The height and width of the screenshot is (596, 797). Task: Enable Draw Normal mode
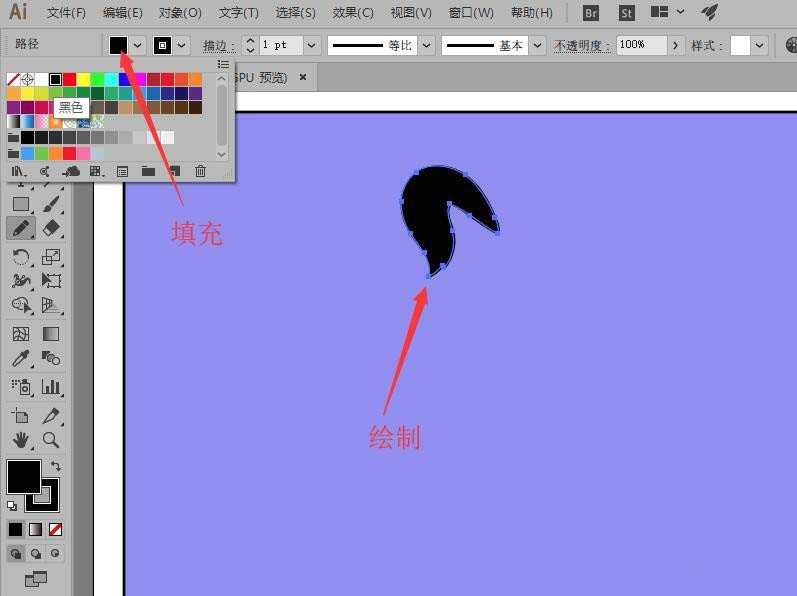tap(16, 553)
